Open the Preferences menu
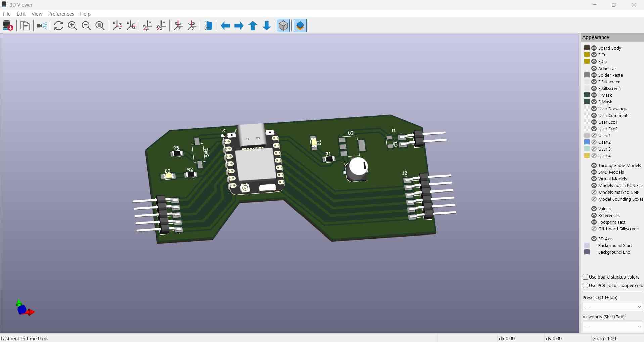 point(61,14)
